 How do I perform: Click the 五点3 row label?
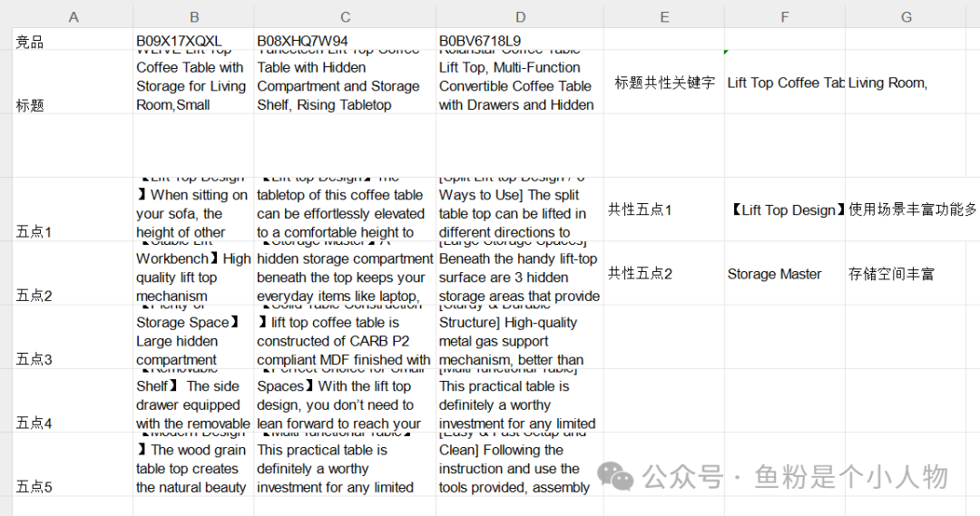73,336
